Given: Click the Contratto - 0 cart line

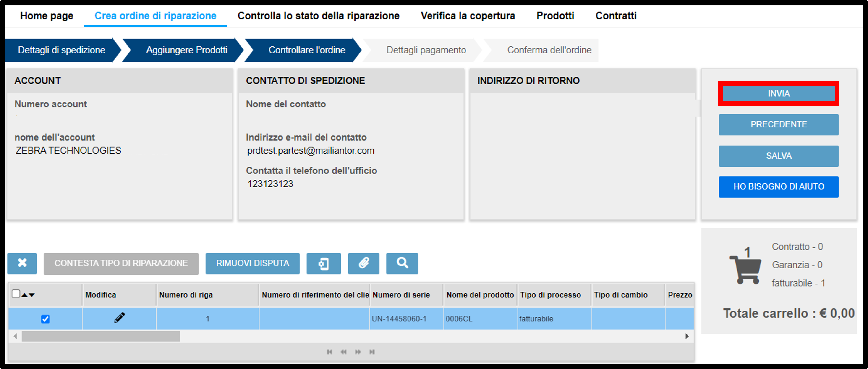Looking at the screenshot, I should coord(797,247).
